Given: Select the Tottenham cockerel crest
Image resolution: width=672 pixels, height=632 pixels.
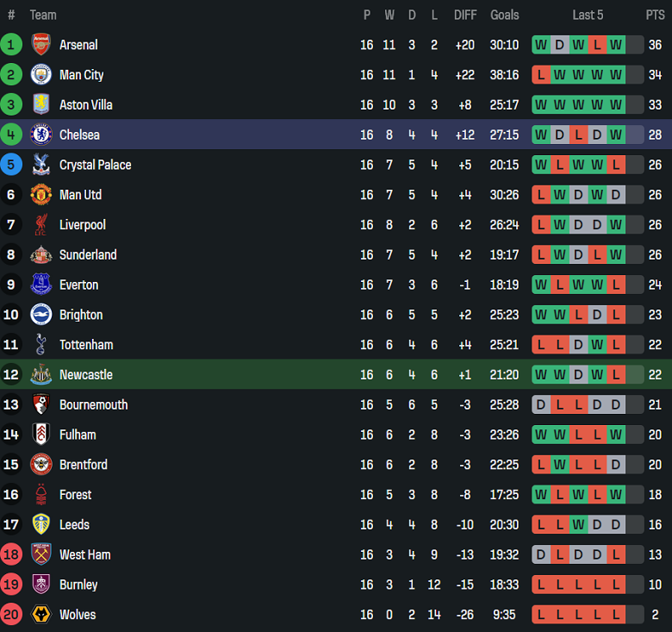Looking at the screenshot, I should 40,345.
